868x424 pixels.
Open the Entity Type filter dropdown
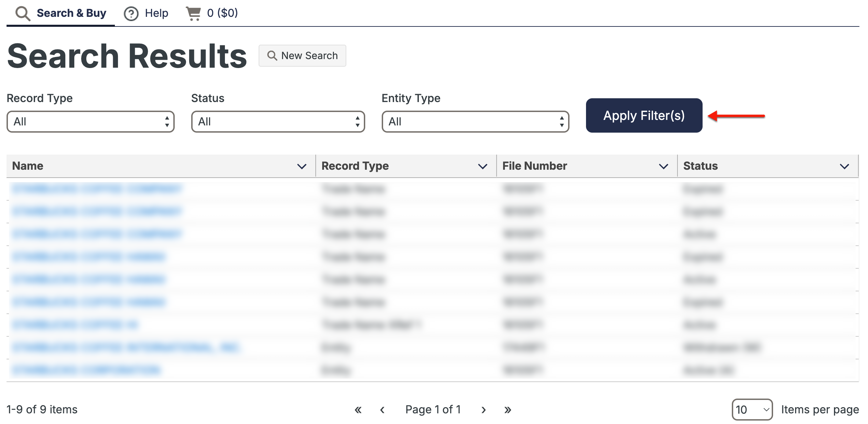point(475,122)
